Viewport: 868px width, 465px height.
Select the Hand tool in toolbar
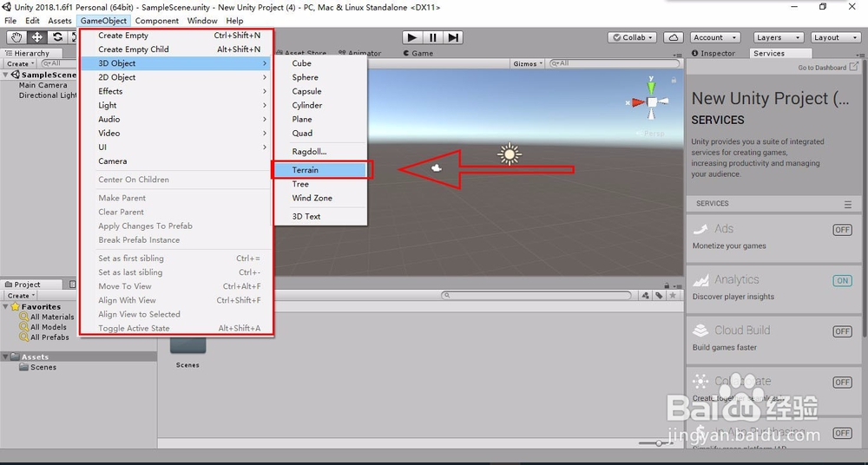pyautogui.click(x=16, y=37)
